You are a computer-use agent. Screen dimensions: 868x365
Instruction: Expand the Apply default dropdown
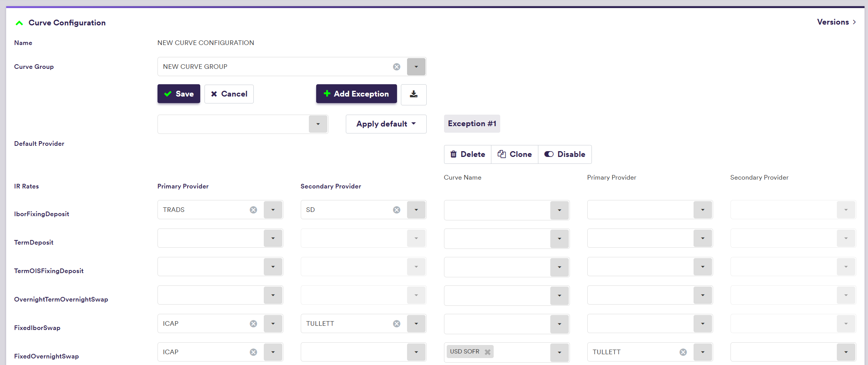(386, 124)
